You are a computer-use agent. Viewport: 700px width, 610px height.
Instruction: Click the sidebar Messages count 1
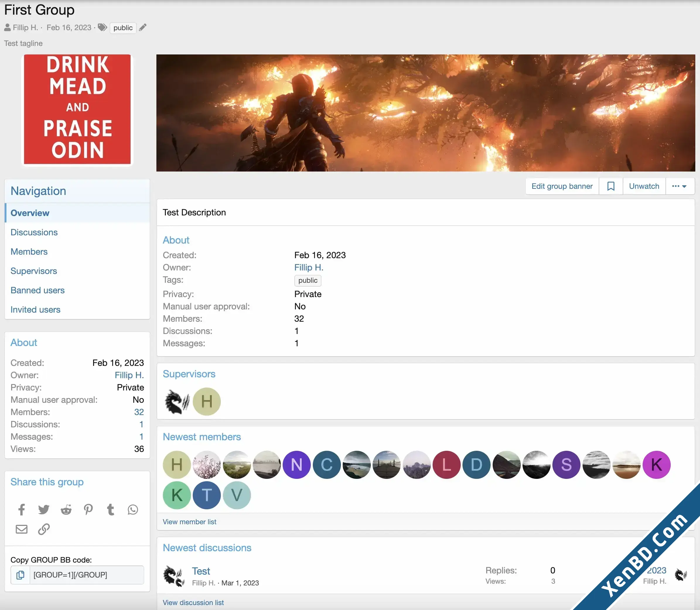(x=141, y=437)
